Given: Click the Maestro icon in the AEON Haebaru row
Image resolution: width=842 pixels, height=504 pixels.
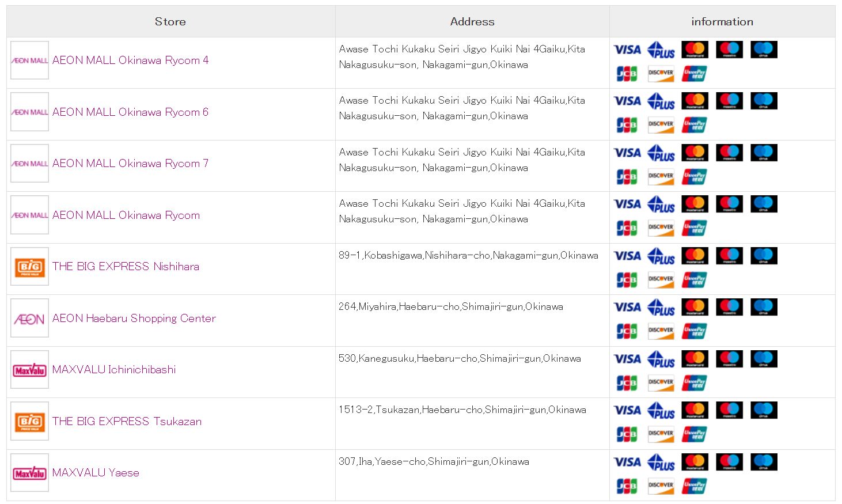Looking at the screenshot, I should pyautogui.click(x=730, y=307).
